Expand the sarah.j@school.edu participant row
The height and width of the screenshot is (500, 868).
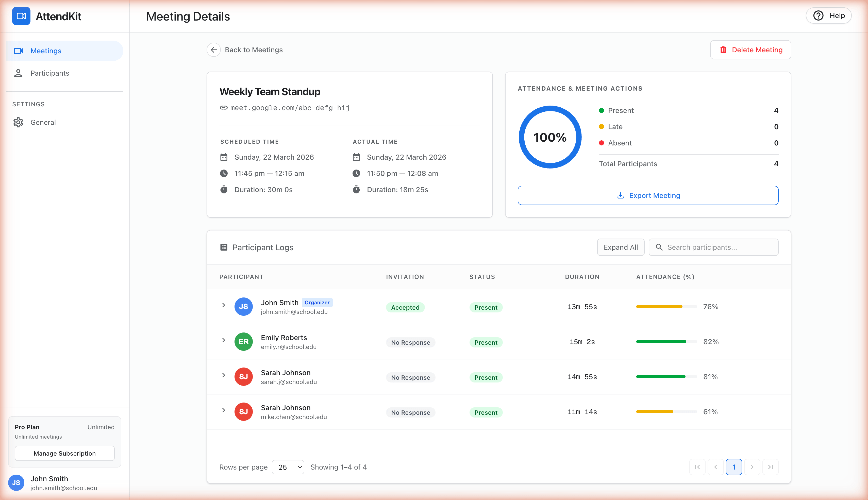[224, 375]
